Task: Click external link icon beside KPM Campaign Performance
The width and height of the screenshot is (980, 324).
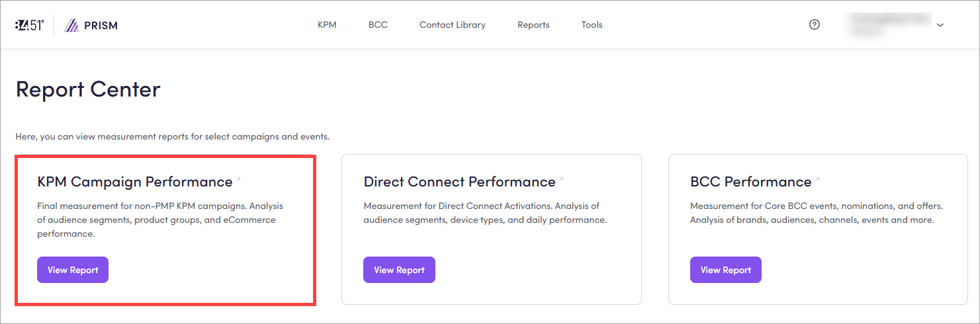Action: tap(239, 179)
